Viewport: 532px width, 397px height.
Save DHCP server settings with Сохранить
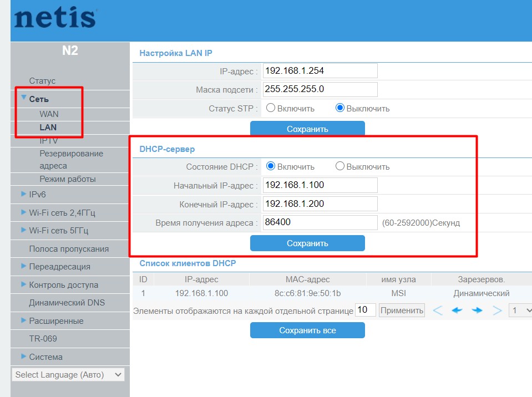pos(307,243)
